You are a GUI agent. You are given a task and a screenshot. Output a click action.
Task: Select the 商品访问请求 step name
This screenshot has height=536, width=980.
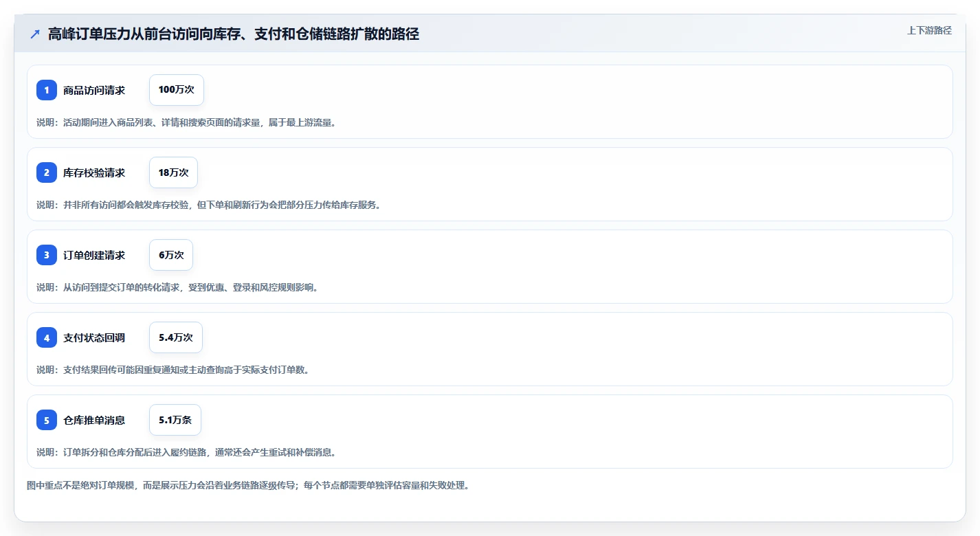click(94, 90)
